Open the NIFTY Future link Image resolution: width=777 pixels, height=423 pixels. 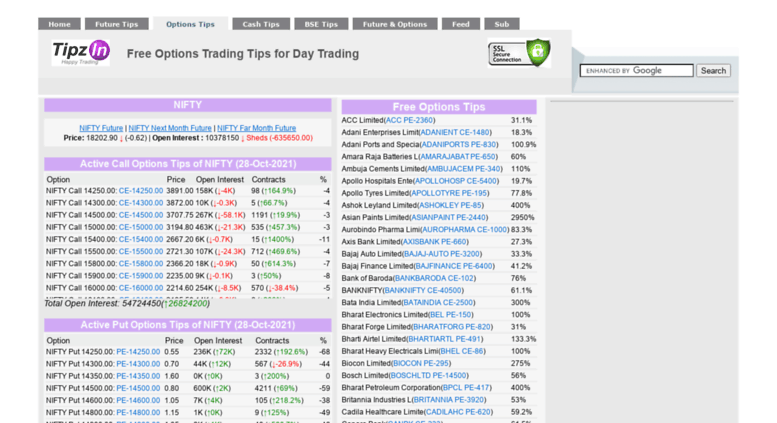click(x=101, y=128)
